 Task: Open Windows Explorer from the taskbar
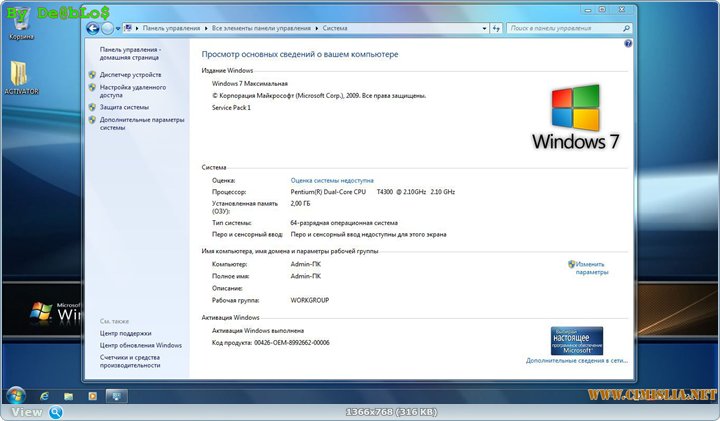[68, 395]
